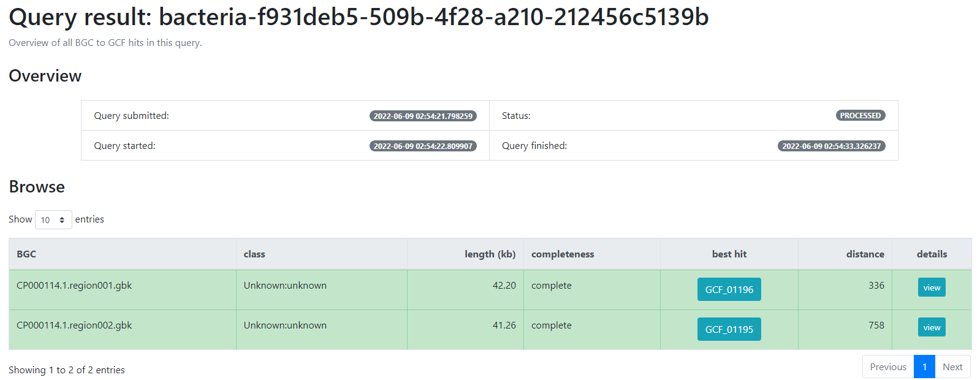Select the CP000114.1.region001.gbk row

pos(123,285)
